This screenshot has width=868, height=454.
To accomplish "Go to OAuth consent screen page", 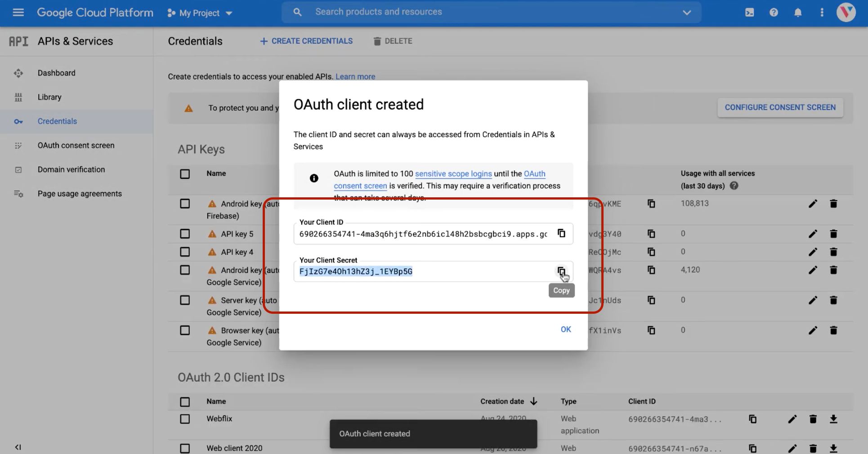I will (76, 145).
